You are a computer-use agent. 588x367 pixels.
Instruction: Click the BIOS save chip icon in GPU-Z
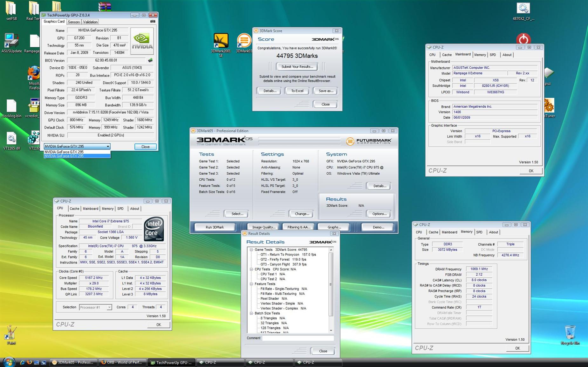click(x=150, y=60)
